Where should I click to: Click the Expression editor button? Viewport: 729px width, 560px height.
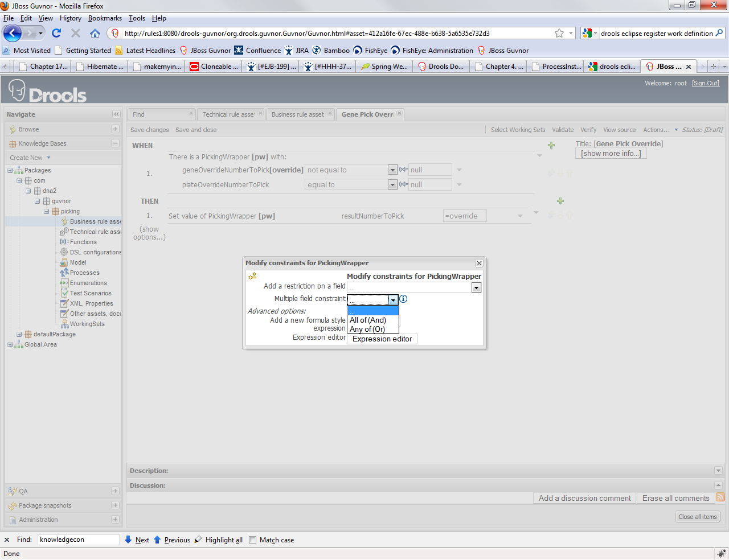382,339
